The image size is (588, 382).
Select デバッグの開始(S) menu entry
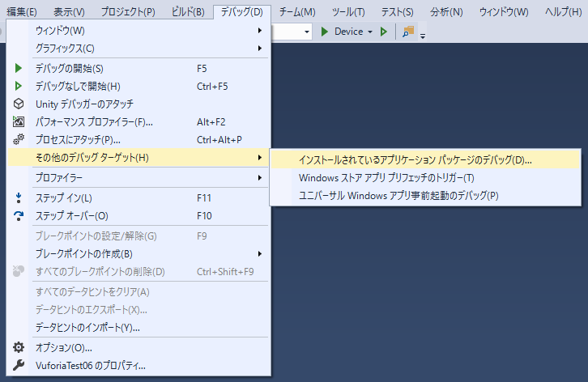[x=138, y=68]
